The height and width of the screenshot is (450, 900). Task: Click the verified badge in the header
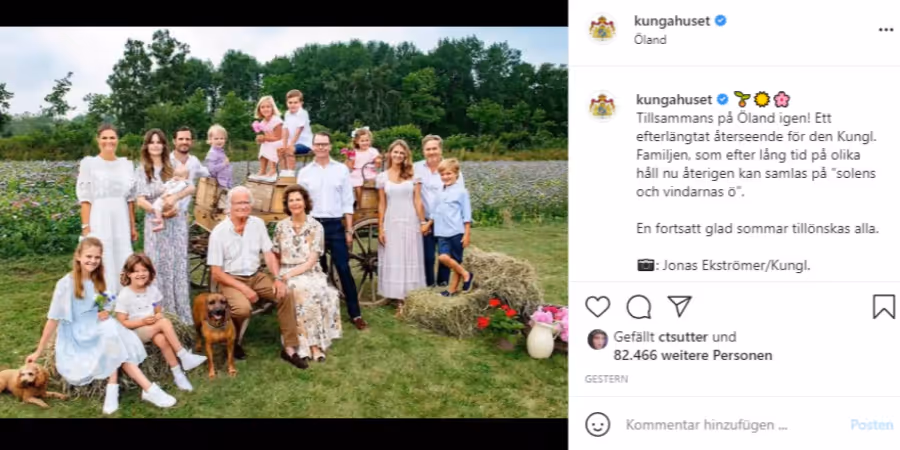720,21
